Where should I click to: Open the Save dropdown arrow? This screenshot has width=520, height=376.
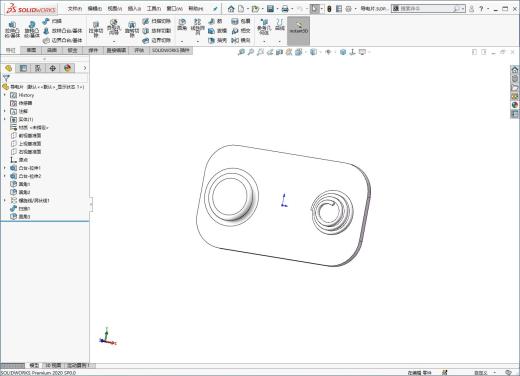pos(277,9)
